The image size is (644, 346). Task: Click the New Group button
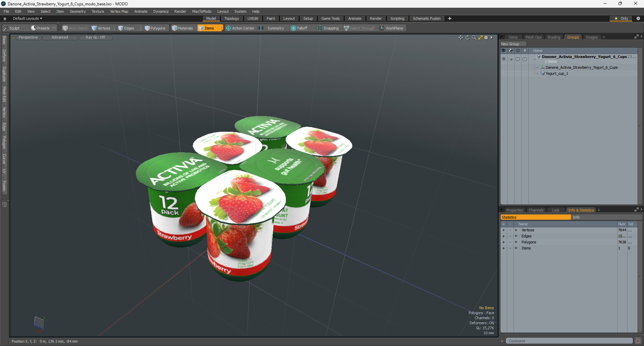click(x=513, y=44)
